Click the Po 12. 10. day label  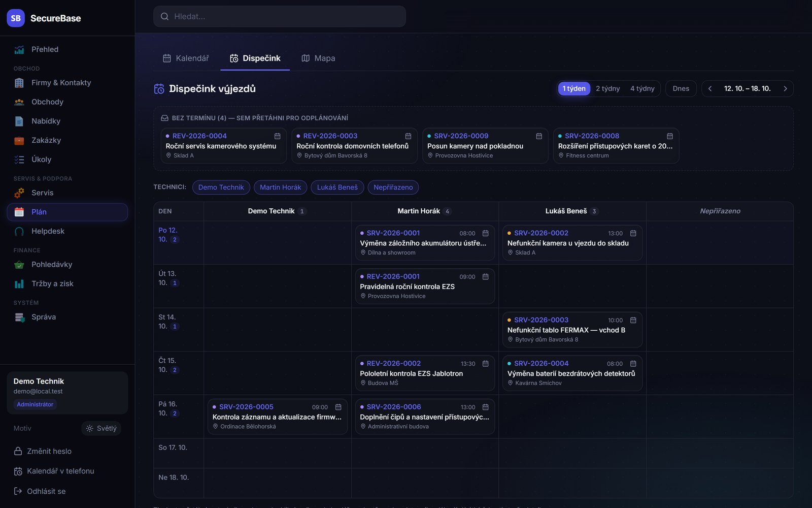point(168,235)
